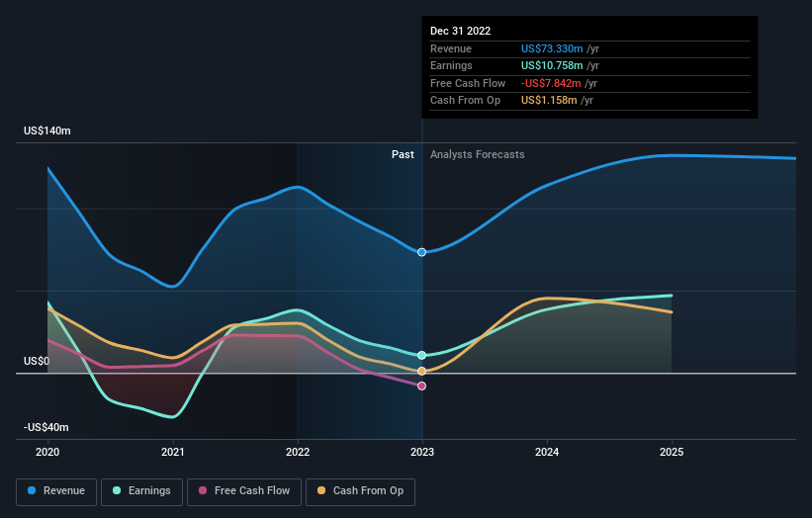The height and width of the screenshot is (518, 812).
Task: Toggle the Free Cash Flow legend button
Action: pos(244,491)
